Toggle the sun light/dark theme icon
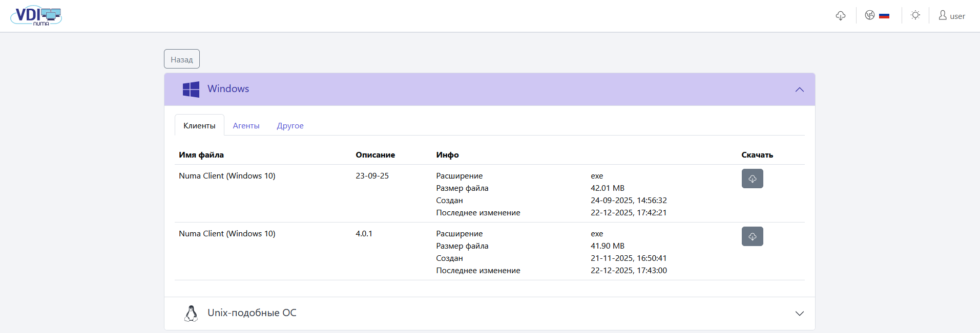Screen dimensions: 980x333 [x=915, y=15]
